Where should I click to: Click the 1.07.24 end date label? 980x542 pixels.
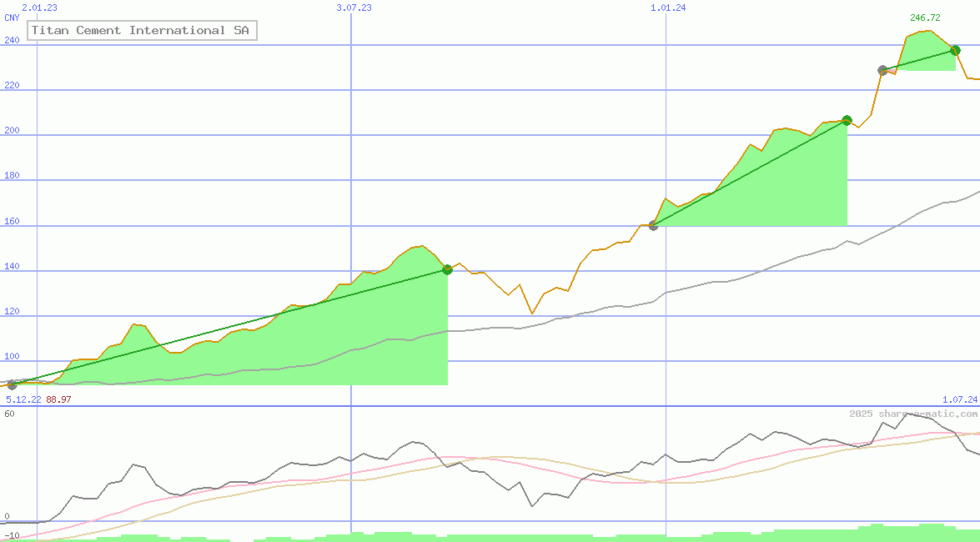click(x=959, y=400)
